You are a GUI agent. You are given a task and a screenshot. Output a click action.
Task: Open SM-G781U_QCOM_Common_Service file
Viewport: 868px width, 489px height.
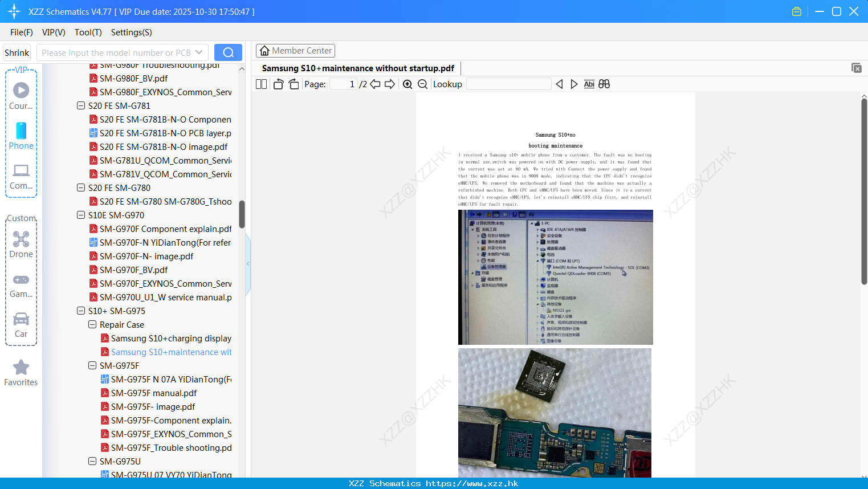pos(165,160)
